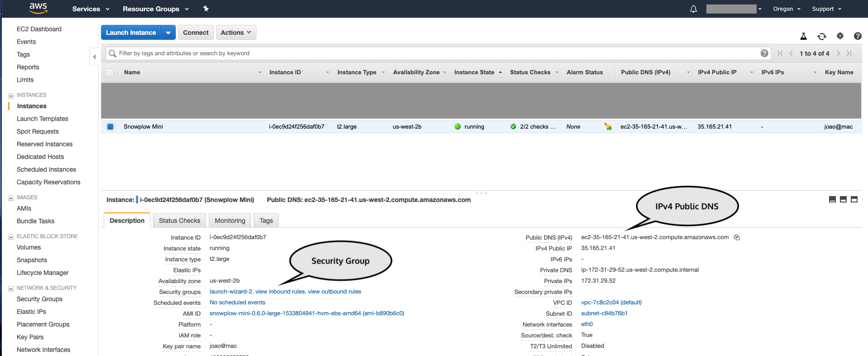Open the experiments flask icon
Screen dimensions: 868x356
click(803, 36)
